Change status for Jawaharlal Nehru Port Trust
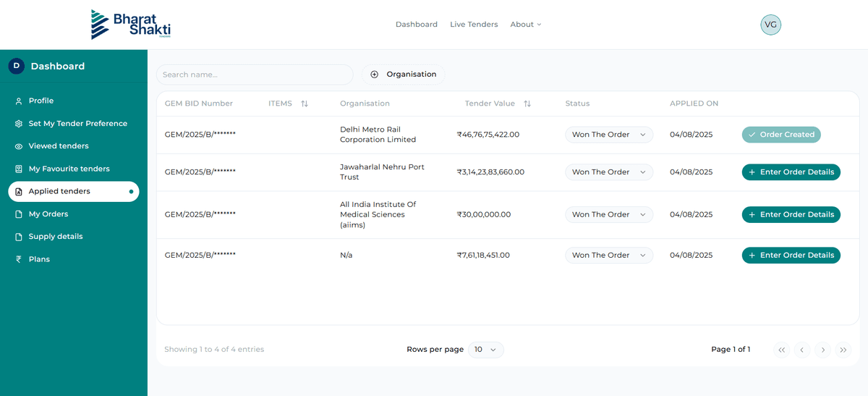Screen dimensions: 868x396 (608, 172)
